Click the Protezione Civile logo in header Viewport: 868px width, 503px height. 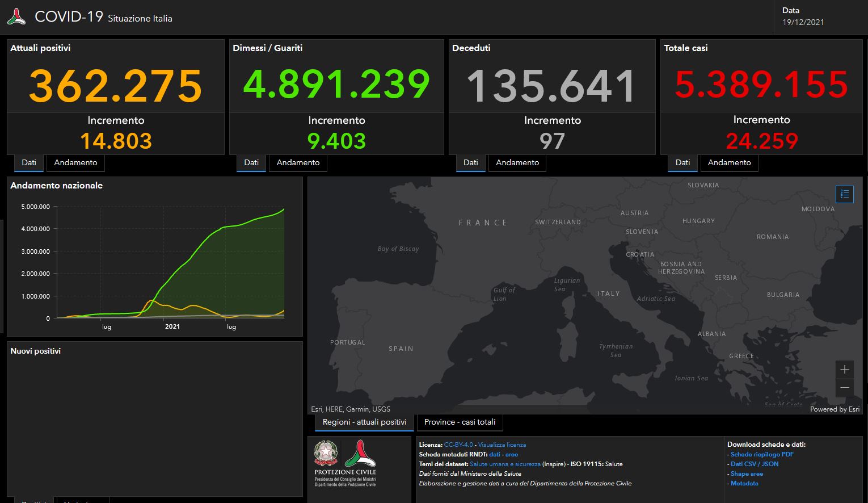tap(16, 17)
